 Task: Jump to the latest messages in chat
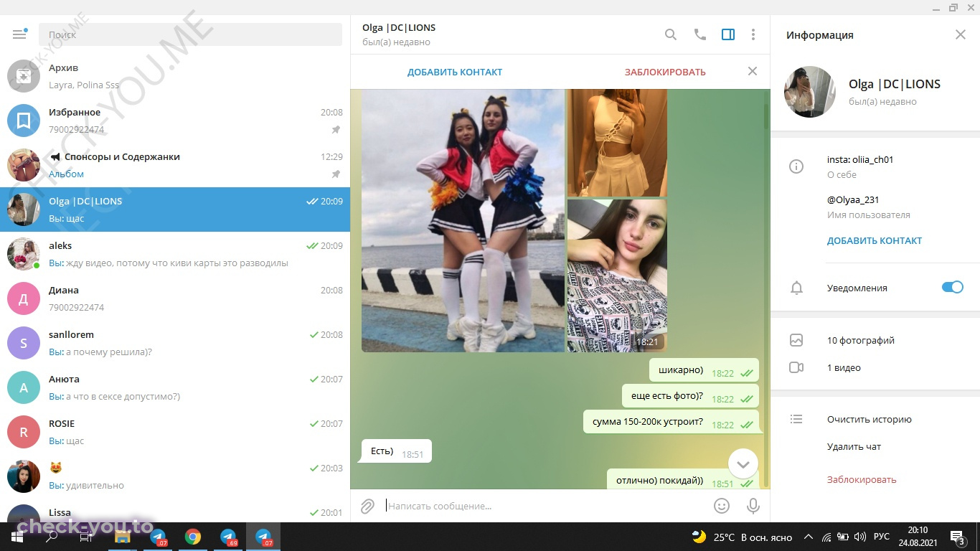743,464
